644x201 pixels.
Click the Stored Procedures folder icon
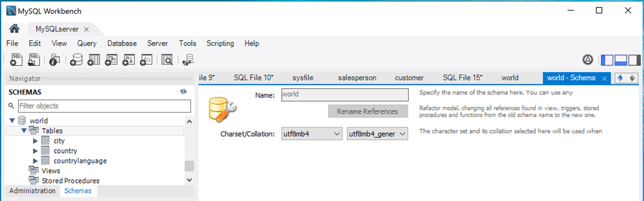point(34,181)
